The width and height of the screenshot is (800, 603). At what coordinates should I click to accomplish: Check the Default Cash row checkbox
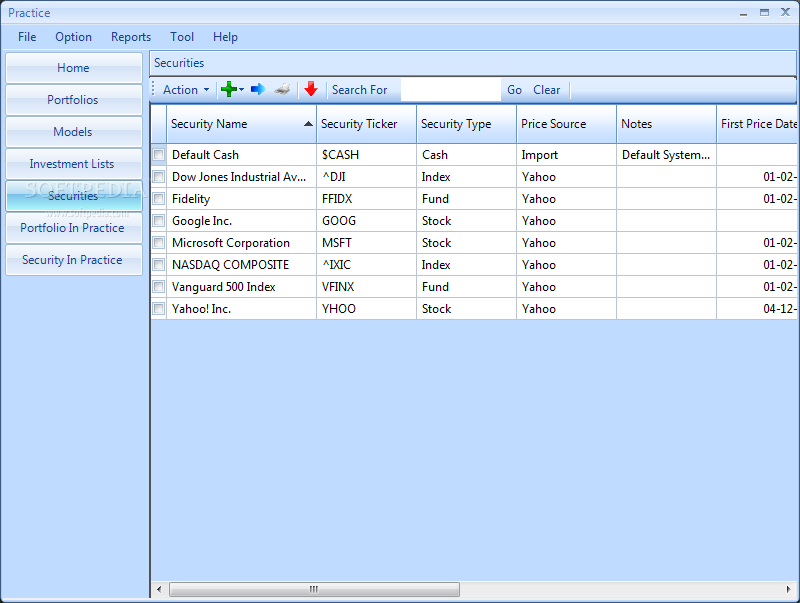(159, 155)
